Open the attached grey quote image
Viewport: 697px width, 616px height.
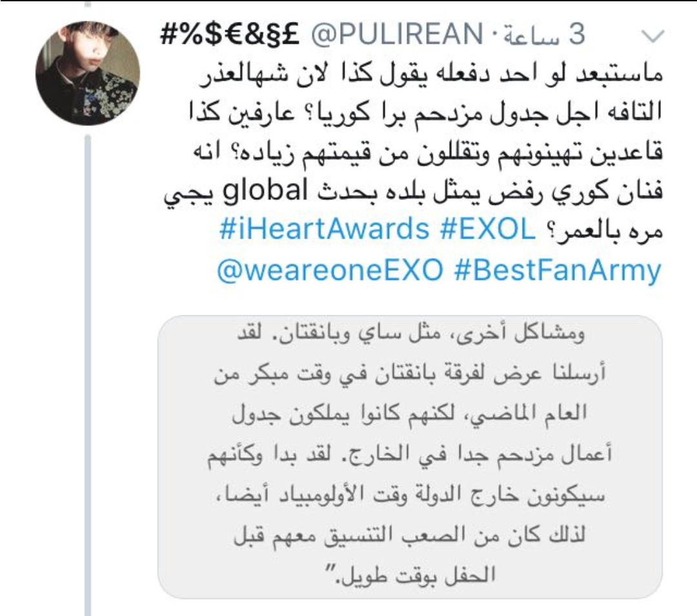click(410, 457)
